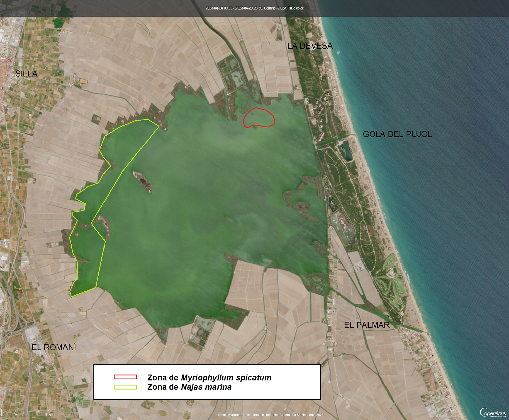
Task: Click the green Najas marina legend swatch
Action: [x=125, y=387]
